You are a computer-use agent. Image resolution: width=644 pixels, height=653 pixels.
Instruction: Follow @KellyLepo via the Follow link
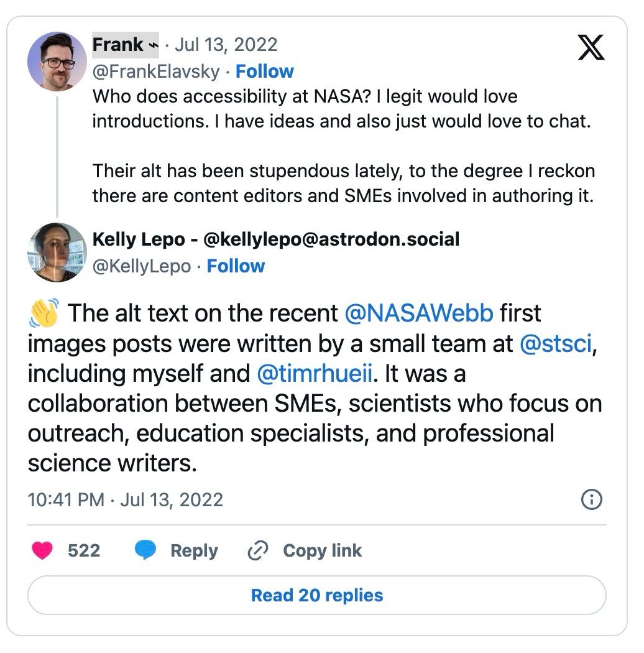(236, 266)
